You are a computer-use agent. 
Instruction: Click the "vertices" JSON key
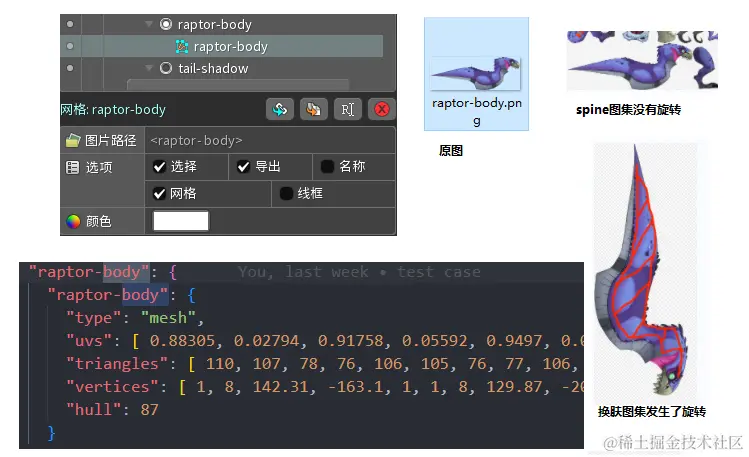click(x=112, y=386)
